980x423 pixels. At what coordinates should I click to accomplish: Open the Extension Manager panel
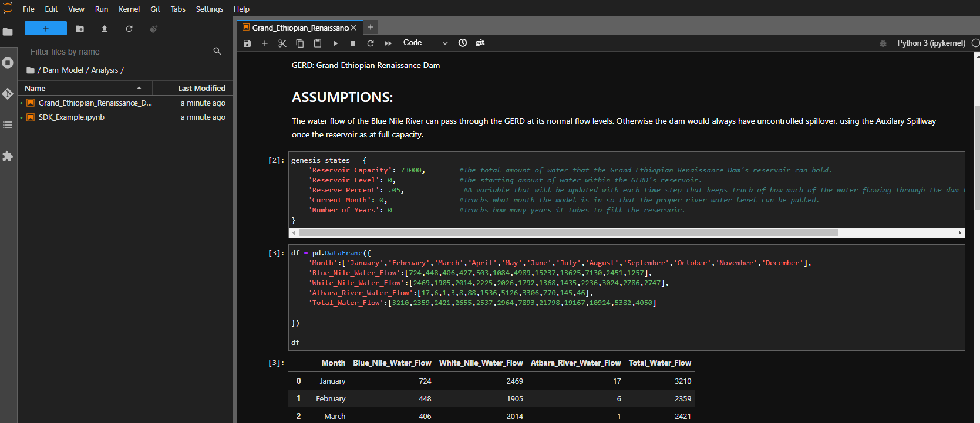8,156
